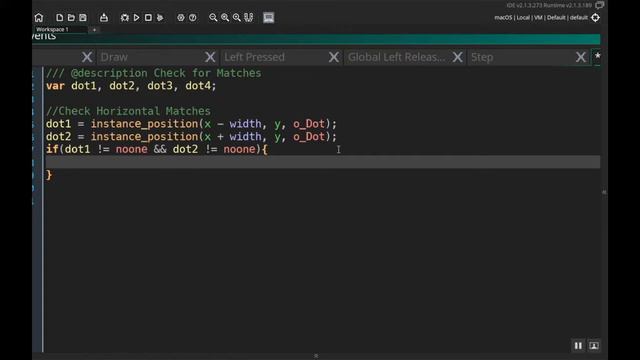Viewport: 640px width, 360px height.
Task: Create a new project with the blank page icon
Action: 60,18
